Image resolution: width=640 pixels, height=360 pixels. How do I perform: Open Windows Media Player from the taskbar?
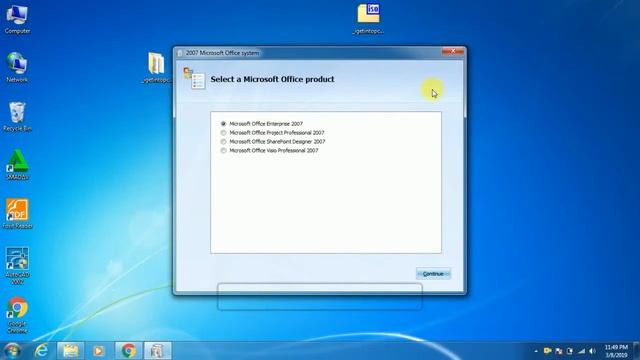(x=98, y=351)
